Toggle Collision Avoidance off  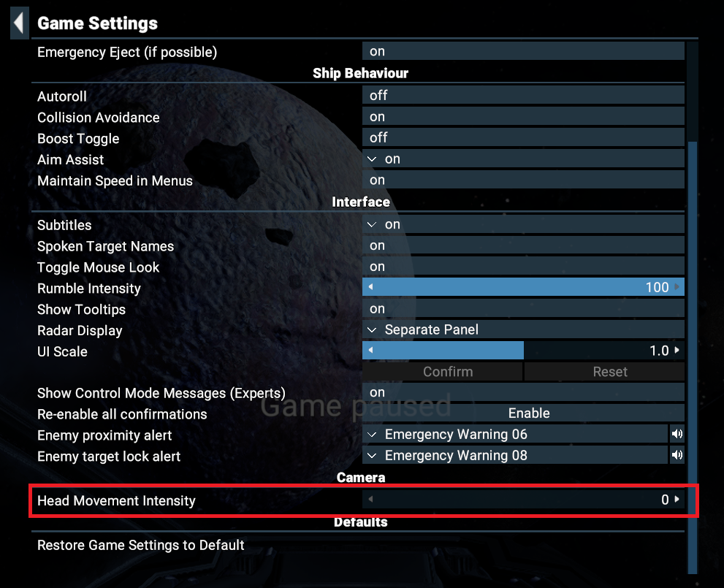pos(523,116)
